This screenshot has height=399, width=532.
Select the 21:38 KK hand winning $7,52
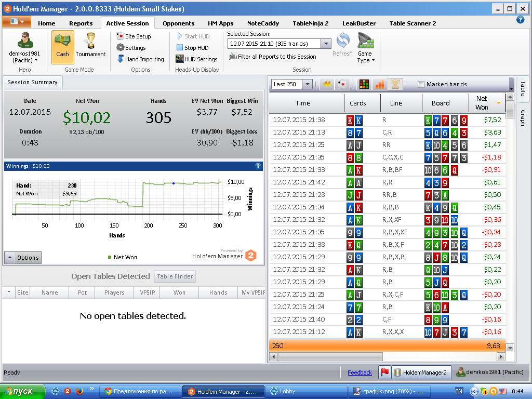387,120
